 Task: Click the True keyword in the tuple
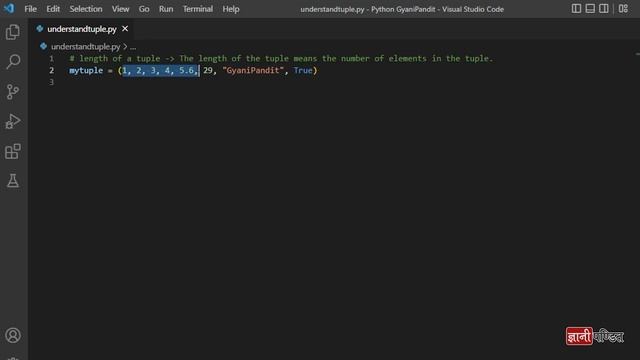[303, 70]
